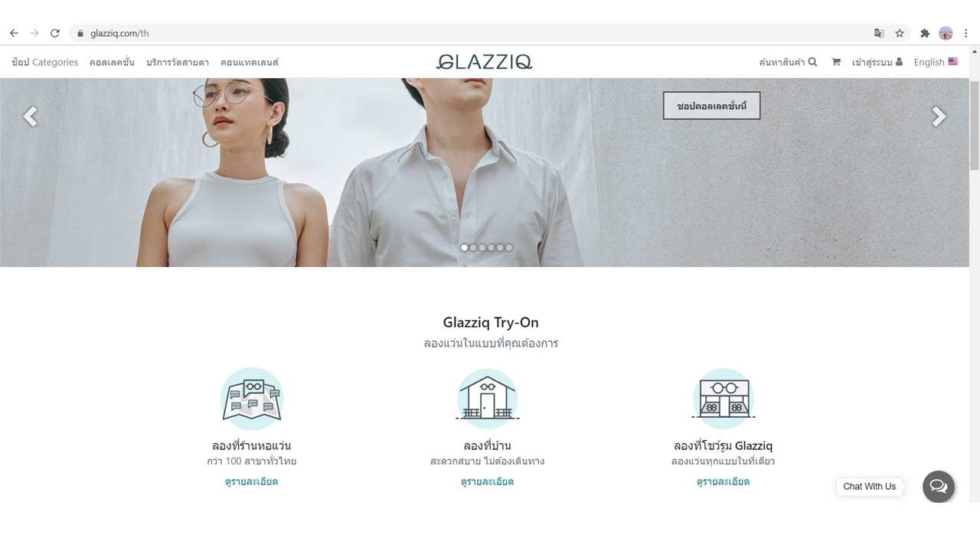The width and height of the screenshot is (980, 551).
Task: Click the search magnifier next to ค้นหาสินค้า
Action: pyautogui.click(x=812, y=62)
